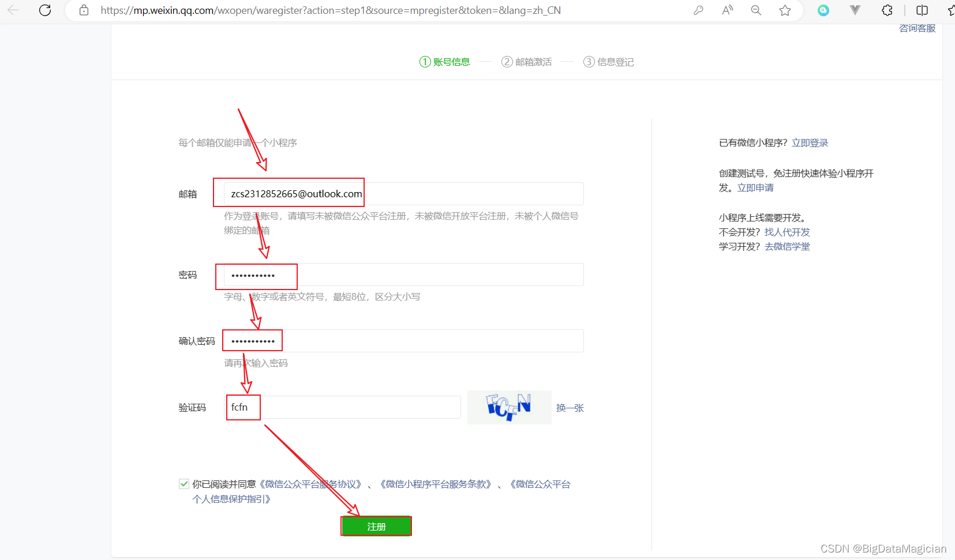955x560 pixels.
Task: Click 咨询客服 link at top right
Action: click(917, 28)
